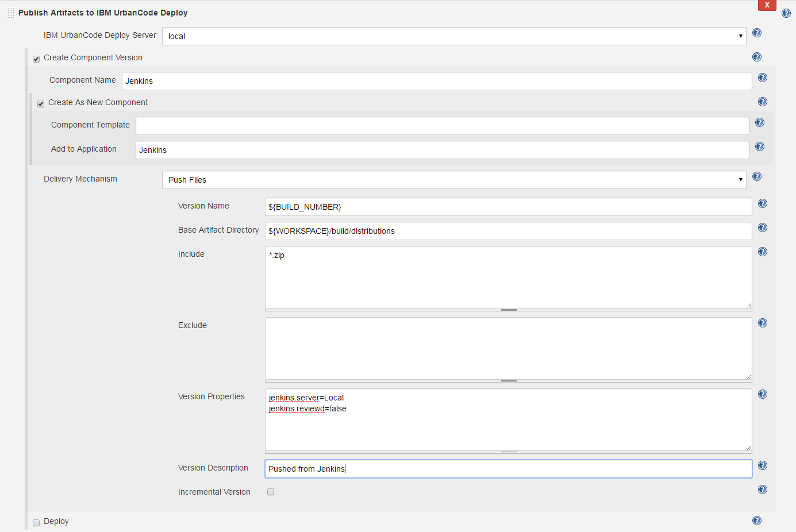Enable the Incremental Version checkbox
Image resolution: width=796 pixels, height=532 pixels.
(x=271, y=492)
